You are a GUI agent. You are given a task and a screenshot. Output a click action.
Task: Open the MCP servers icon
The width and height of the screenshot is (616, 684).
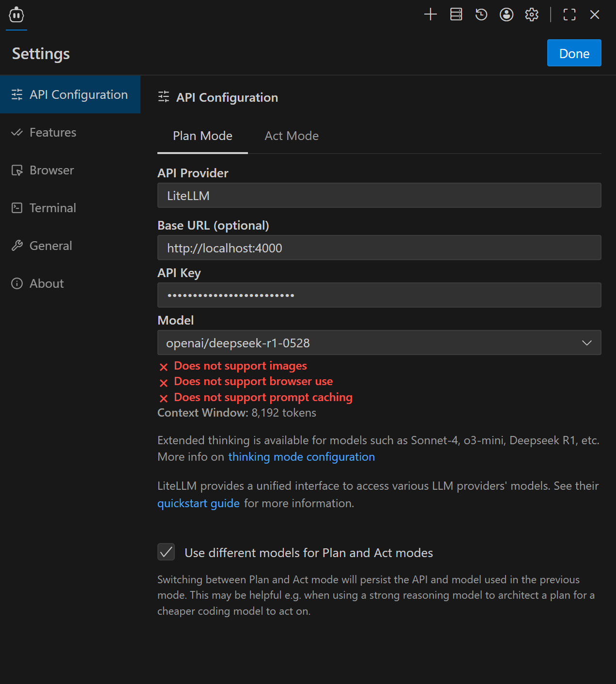(456, 15)
